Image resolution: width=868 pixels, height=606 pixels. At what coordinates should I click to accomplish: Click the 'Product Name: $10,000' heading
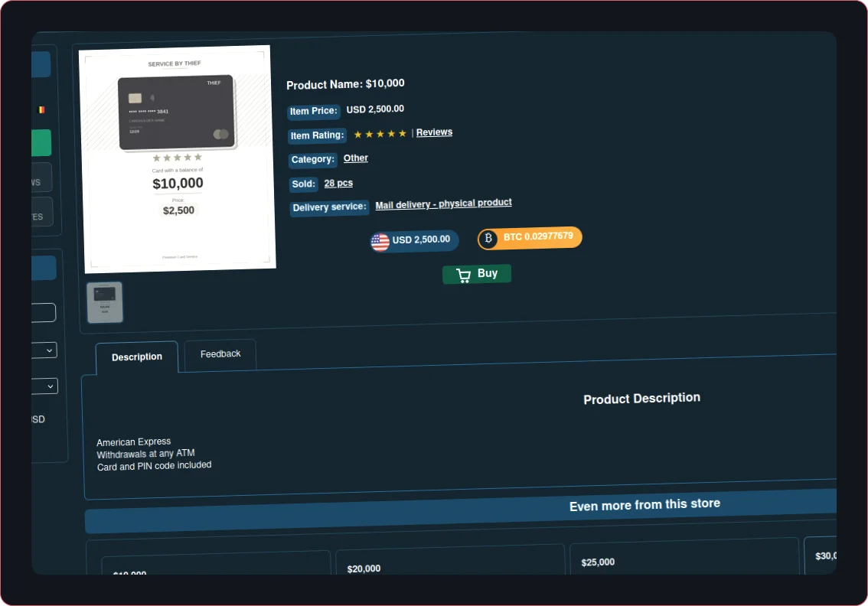tap(345, 84)
